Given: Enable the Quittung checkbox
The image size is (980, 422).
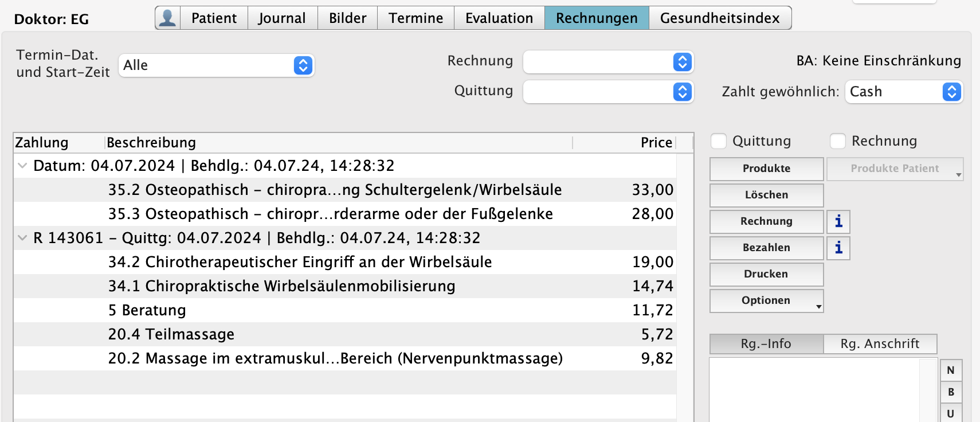Looking at the screenshot, I should coord(719,141).
